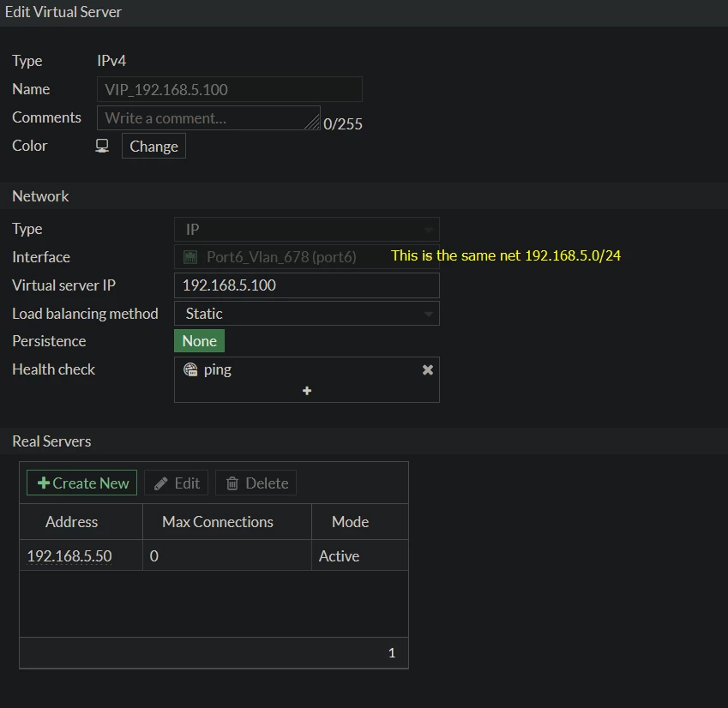The width and height of the screenshot is (728, 708).
Task: Click the IPv4 type value
Action: (111, 61)
